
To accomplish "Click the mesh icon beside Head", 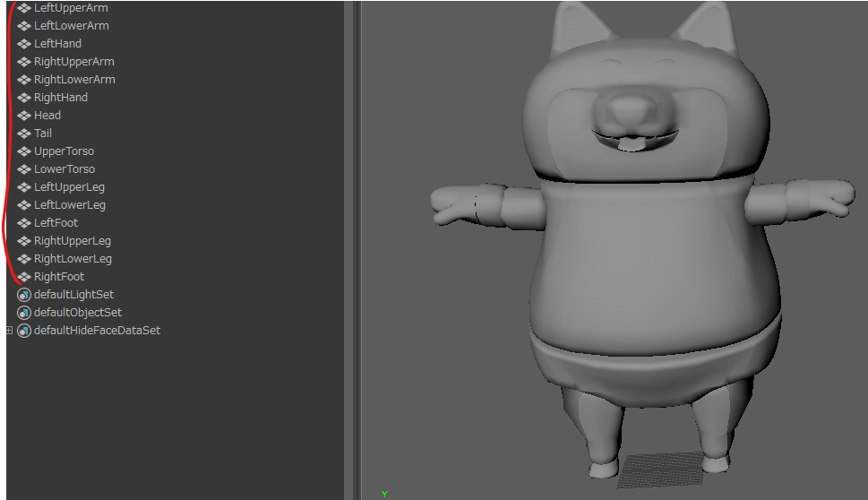I will click(24, 116).
